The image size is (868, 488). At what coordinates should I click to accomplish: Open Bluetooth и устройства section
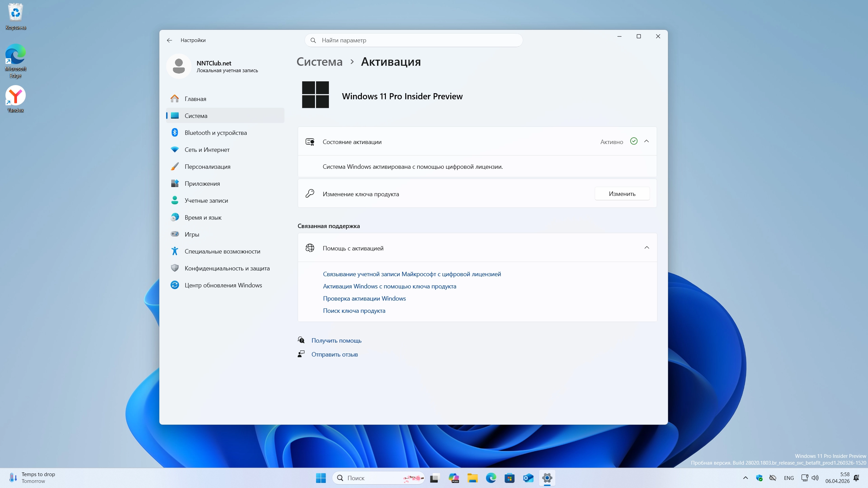tap(216, 133)
